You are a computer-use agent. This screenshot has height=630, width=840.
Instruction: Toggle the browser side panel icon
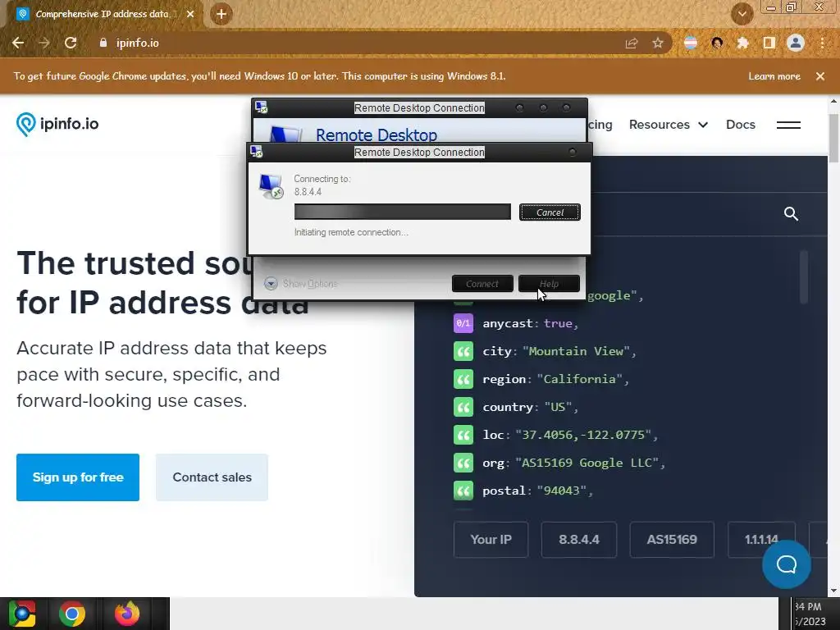click(769, 43)
